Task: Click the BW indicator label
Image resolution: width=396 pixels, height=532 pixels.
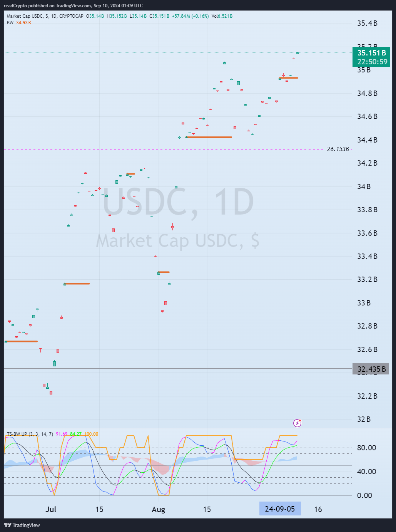Action: tap(10, 23)
